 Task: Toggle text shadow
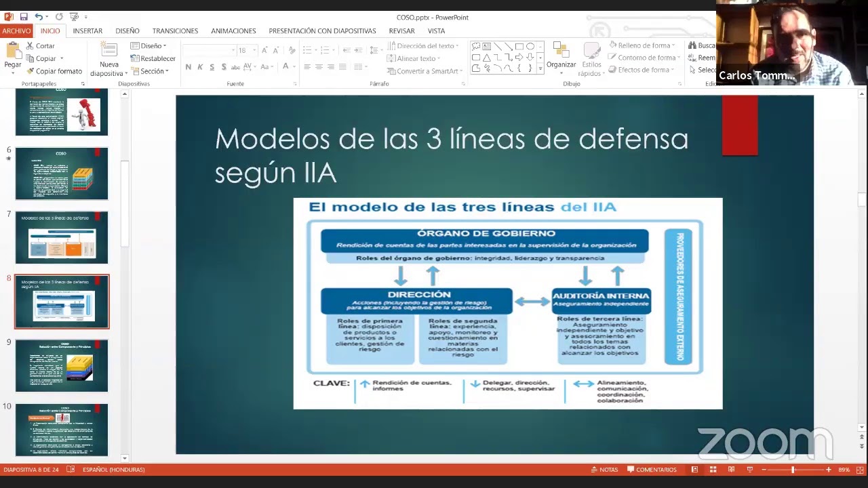tap(224, 66)
